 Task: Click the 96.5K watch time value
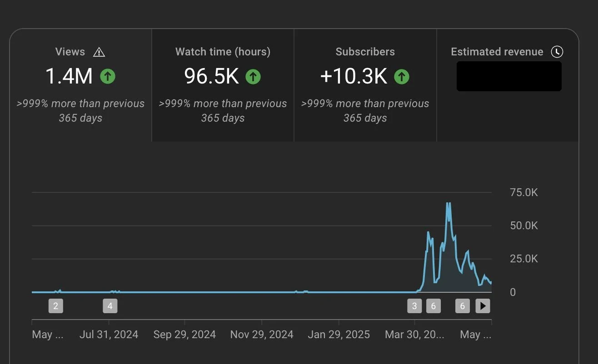tap(211, 76)
